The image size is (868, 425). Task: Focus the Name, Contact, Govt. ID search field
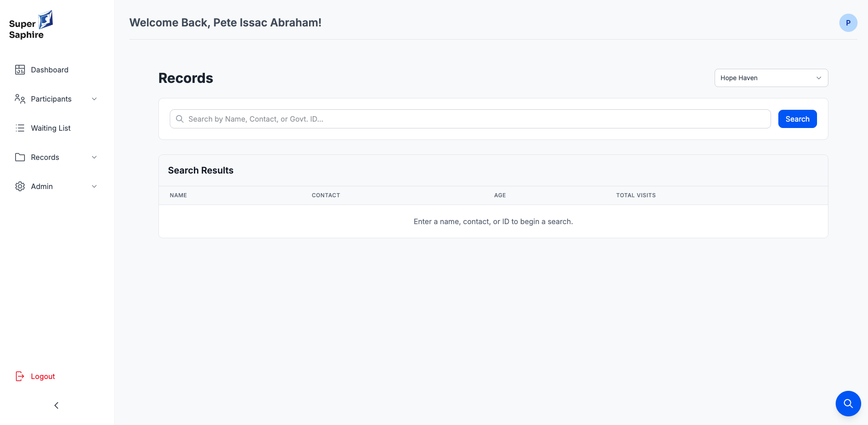click(x=473, y=119)
